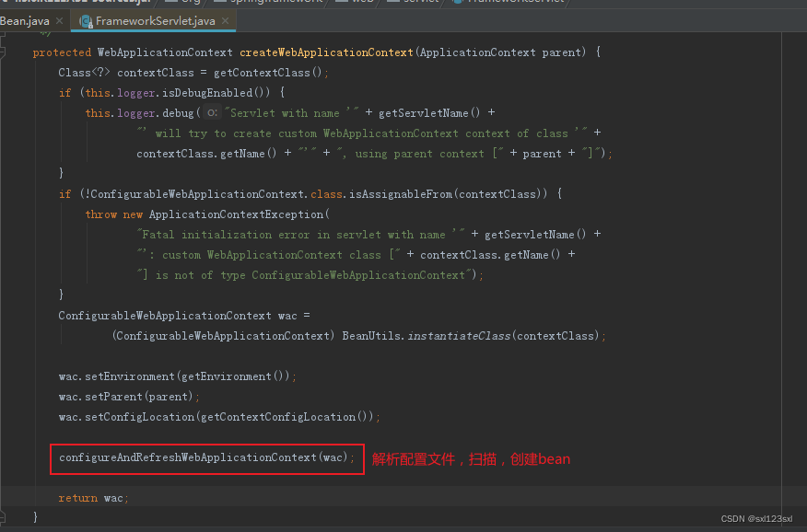Close the Bean.java tab
The height and width of the screenshot is (532, 807).
click(59, 21)
